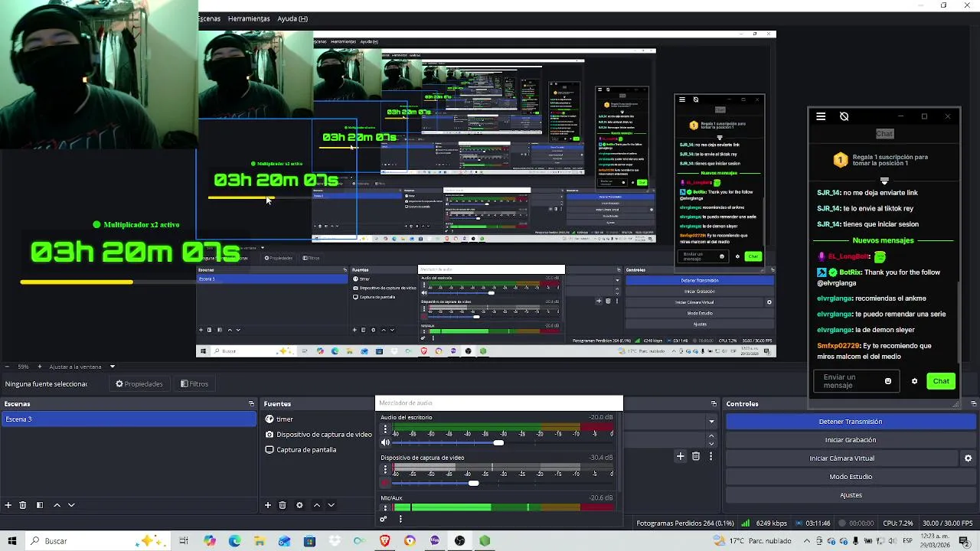The image size is (980, 551).
Task: Open Ayuda (H) menu
Action: (x=292, y=18)
